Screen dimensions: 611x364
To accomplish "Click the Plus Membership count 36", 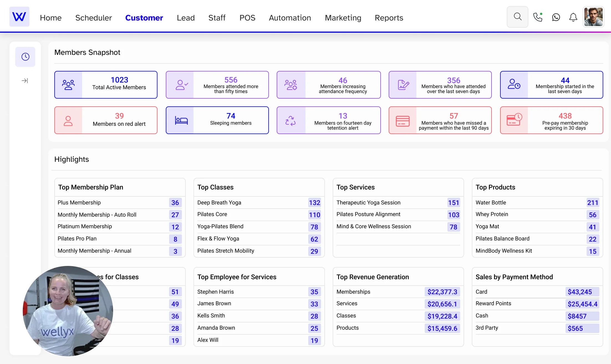I will [x=175, y=202].
